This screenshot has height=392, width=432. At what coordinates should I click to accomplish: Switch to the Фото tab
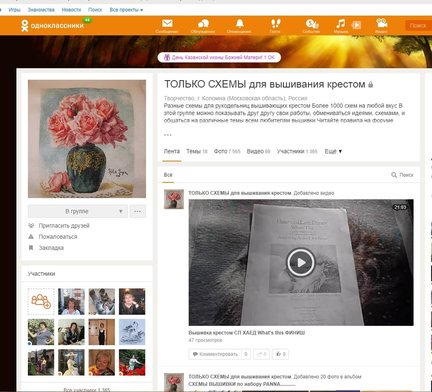tap(227, 151)
